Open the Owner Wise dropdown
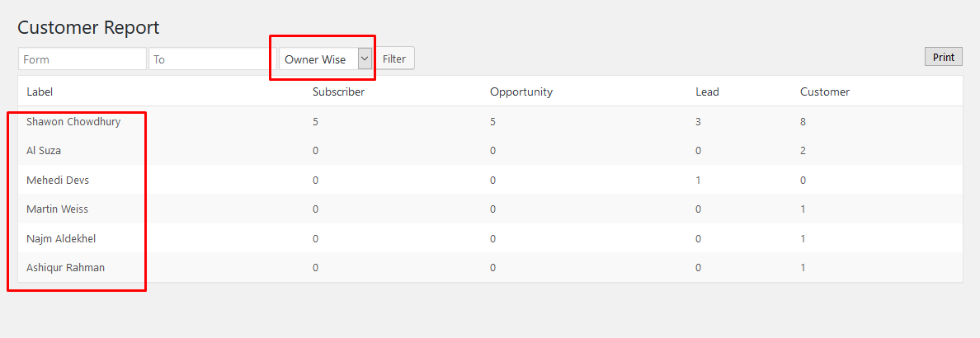This screenshot has width=980, height=338. [x=326, y=59]
